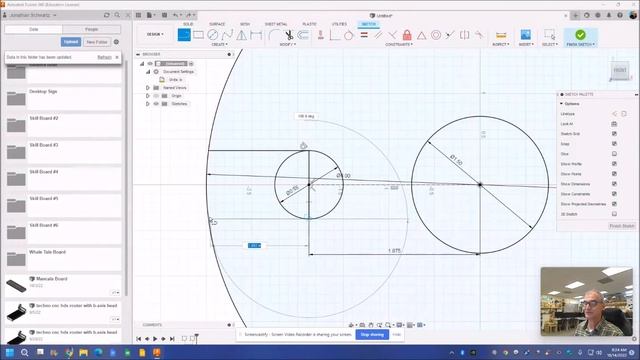Toggle Show Constraints checkbox
This screenshot has height=360, width=640.
[x=614, y=194]
